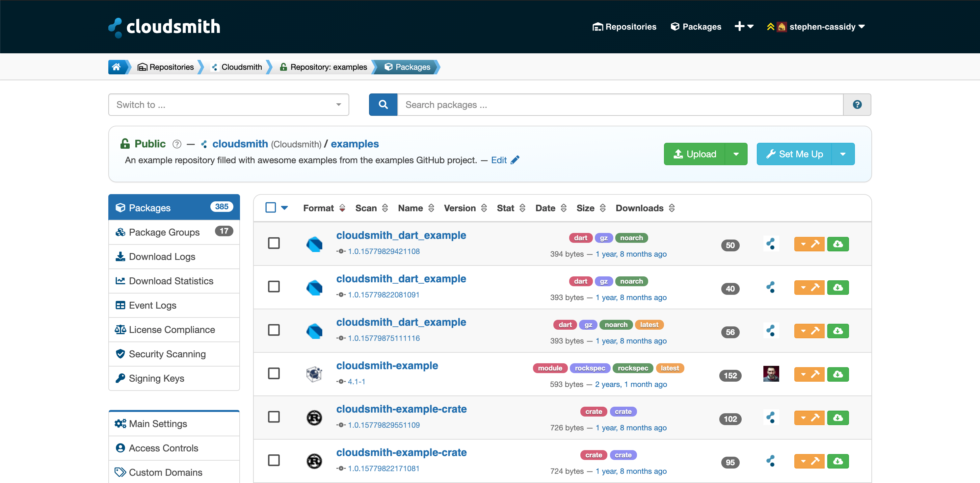This screenshot has height=483, width=980.
Task: Click the Public visibility help icon
Action: pyautogui.click(x=177, y=144)
